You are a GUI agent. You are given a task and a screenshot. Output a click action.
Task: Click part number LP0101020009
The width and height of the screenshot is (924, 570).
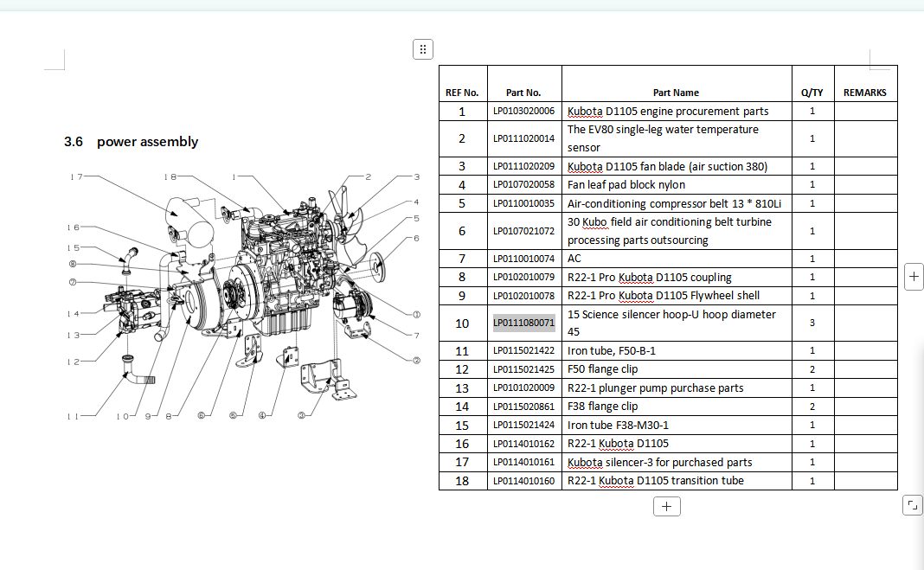524,388
